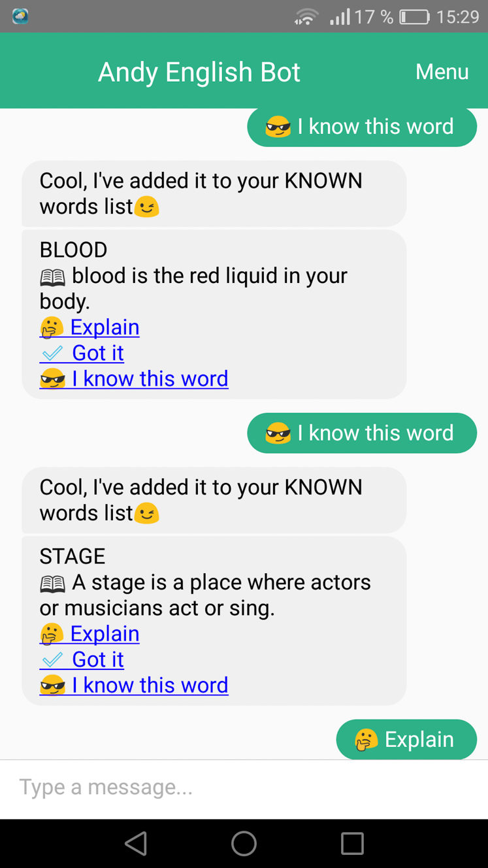Open the Menu in the header
Image resolution: width=488 pixels, height=868 pixels.
point(442,71)
